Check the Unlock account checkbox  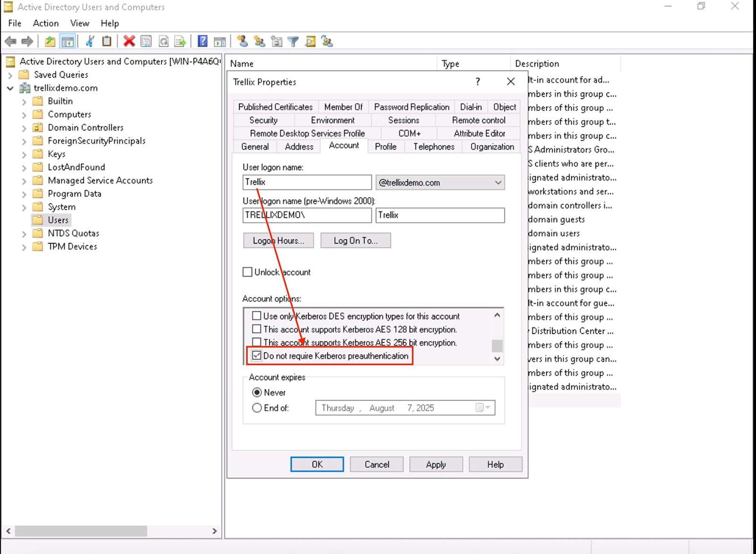coord(247,272)
